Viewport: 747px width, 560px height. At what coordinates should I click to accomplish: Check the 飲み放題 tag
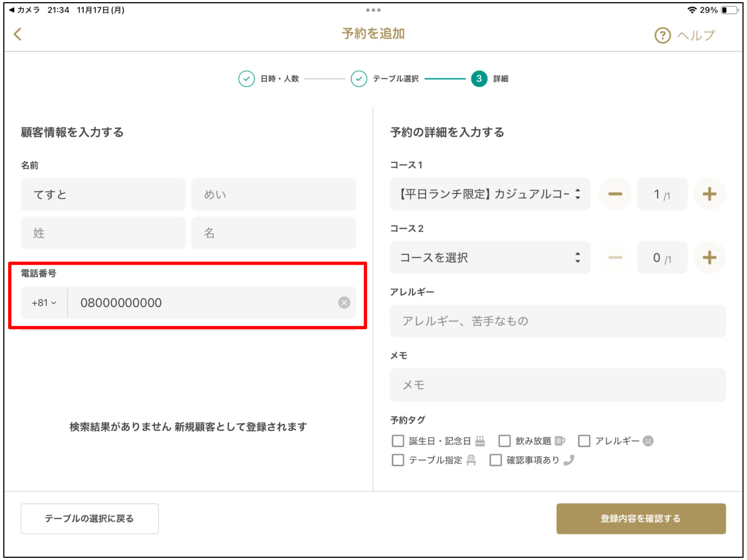tap(506, 442)
